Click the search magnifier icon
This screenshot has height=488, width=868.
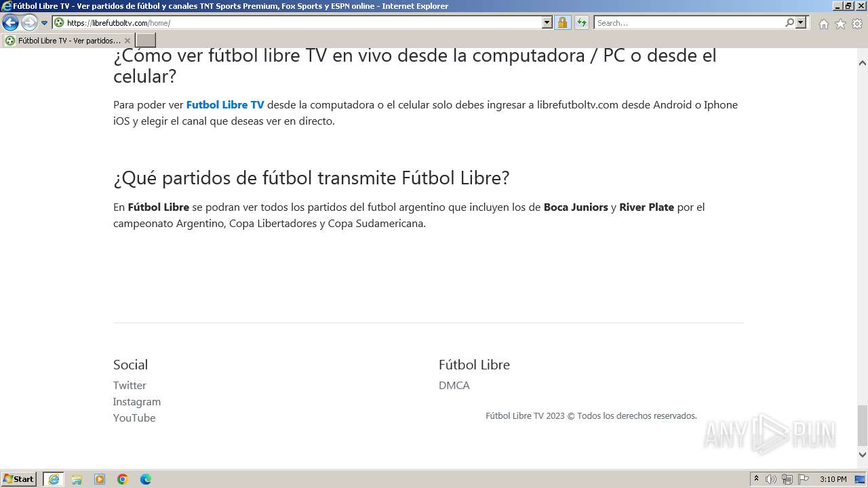click(x=789, y=23)
